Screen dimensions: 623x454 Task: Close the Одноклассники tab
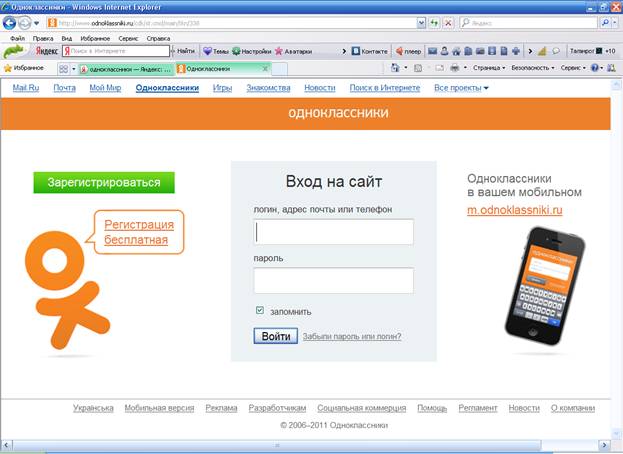point(265,69)
